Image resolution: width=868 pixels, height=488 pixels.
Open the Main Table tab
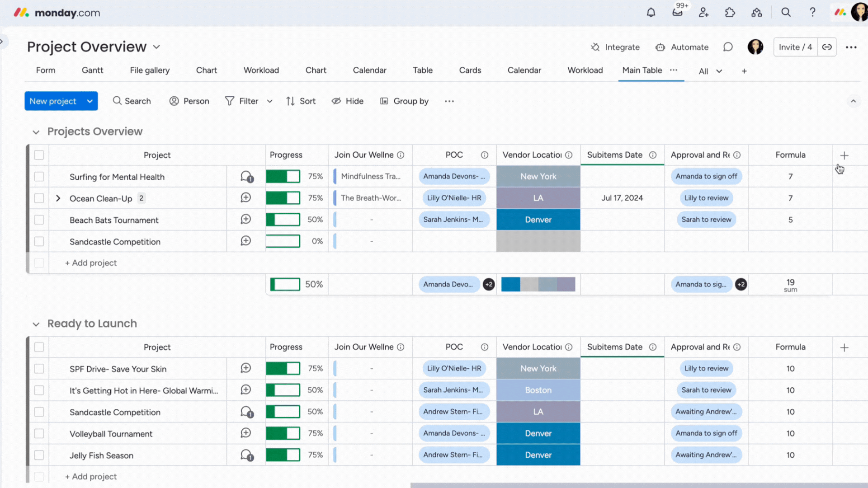642,70
